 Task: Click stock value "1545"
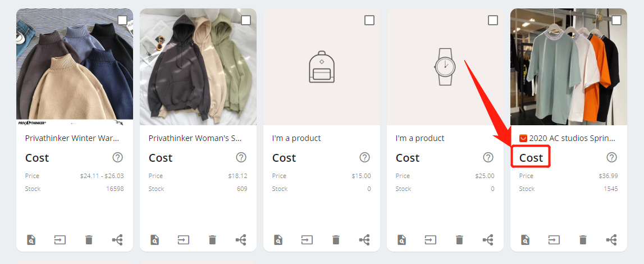pyautogui.click(x=611, y=189)
